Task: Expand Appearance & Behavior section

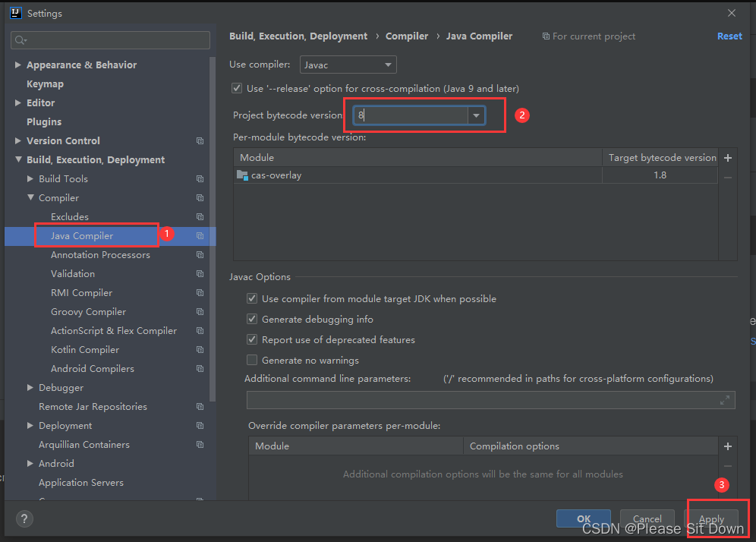Action: 18,65
